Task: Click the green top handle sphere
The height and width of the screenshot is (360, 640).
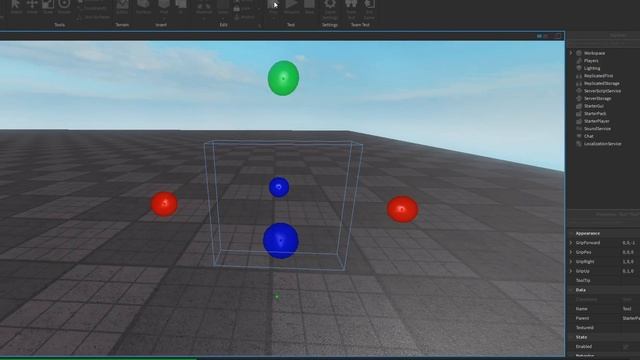Action: point(283,78)
